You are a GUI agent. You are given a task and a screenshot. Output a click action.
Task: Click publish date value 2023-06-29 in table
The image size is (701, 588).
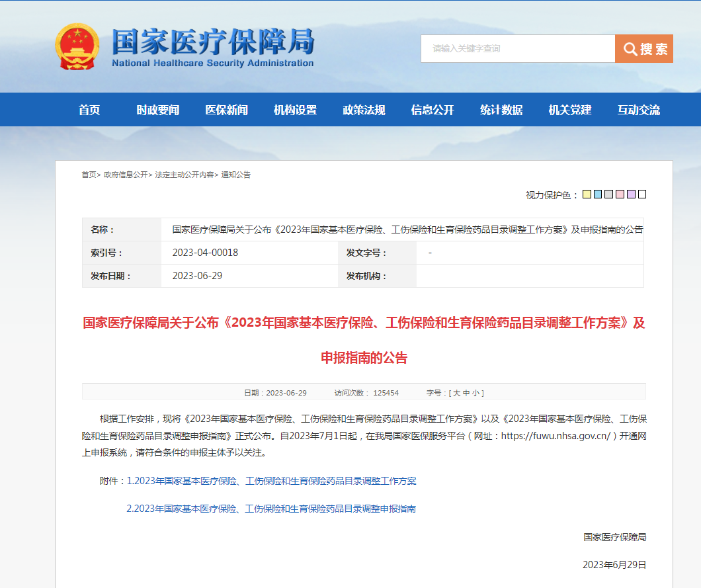[197, 276]
